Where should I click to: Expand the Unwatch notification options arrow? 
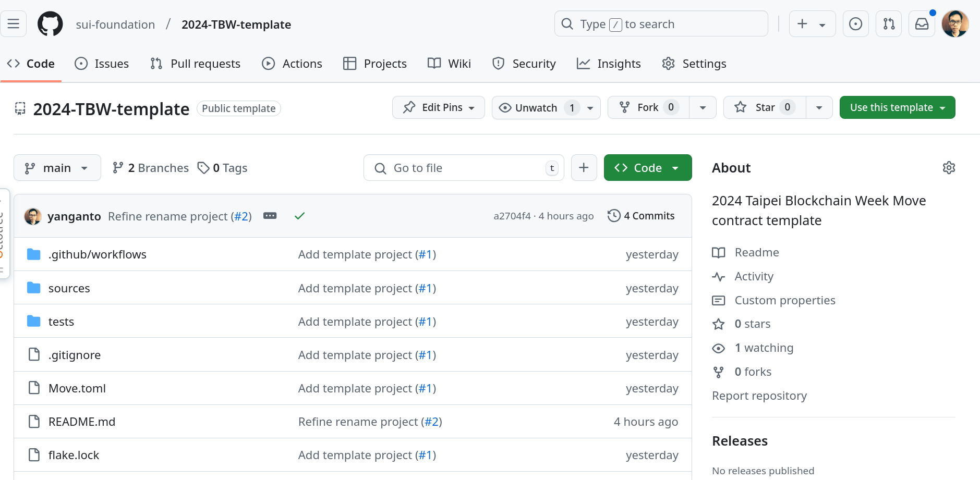click(x=590, y=108)
